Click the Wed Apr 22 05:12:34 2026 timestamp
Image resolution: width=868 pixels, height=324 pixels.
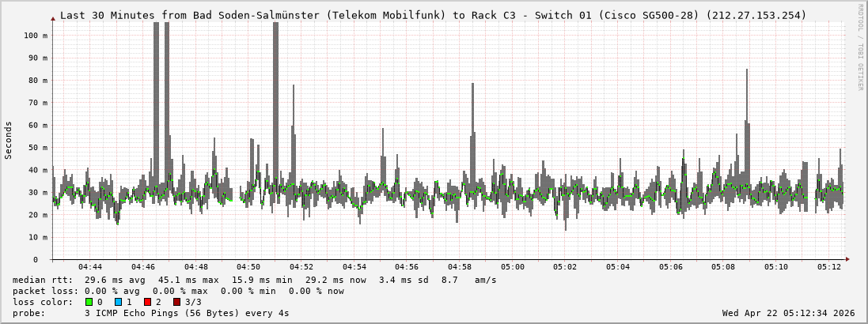pos(788,313)
